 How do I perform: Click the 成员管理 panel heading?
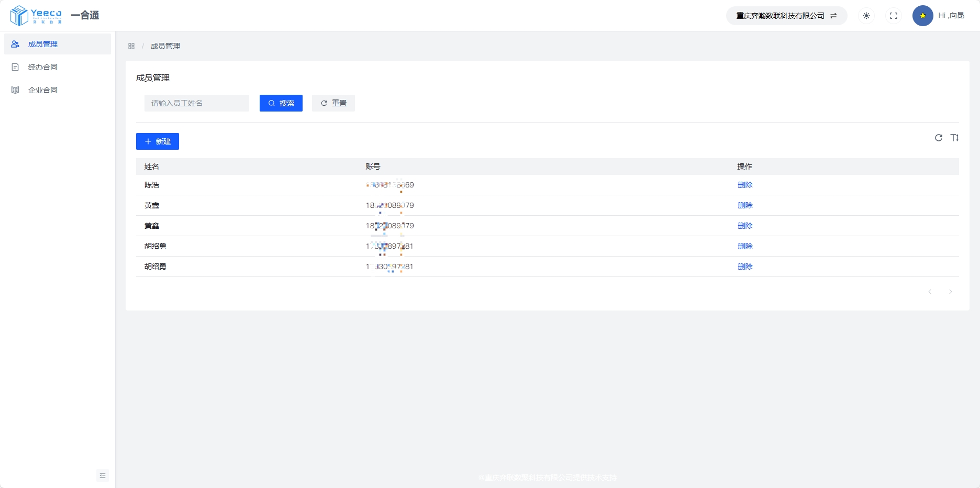pos(153,78)
